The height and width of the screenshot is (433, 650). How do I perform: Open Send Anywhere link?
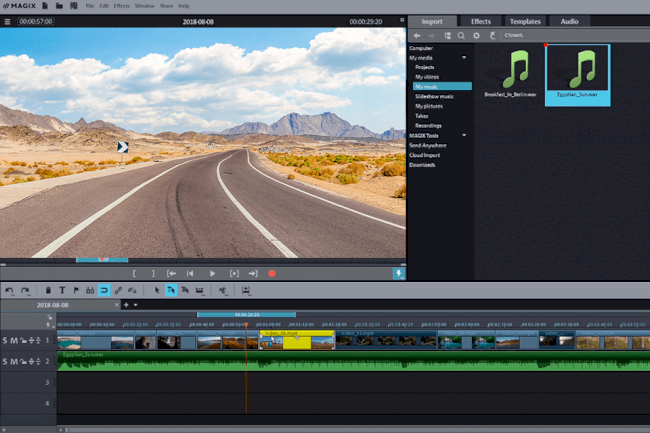tap(428, 145)
